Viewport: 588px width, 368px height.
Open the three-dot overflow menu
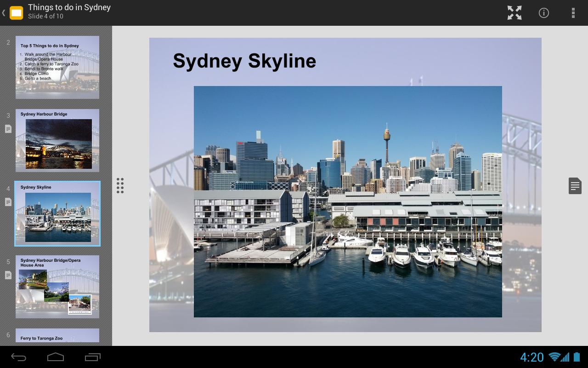[x=573, y=13]
